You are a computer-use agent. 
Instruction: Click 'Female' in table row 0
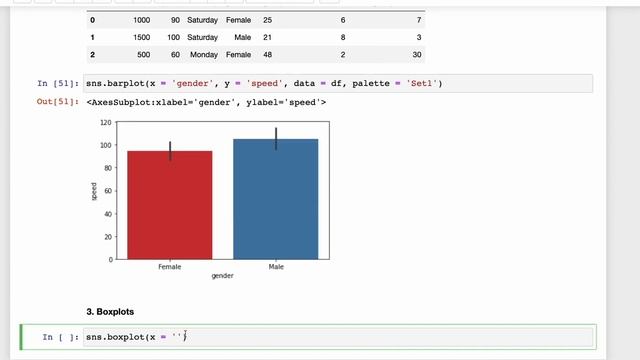point(238,20)
